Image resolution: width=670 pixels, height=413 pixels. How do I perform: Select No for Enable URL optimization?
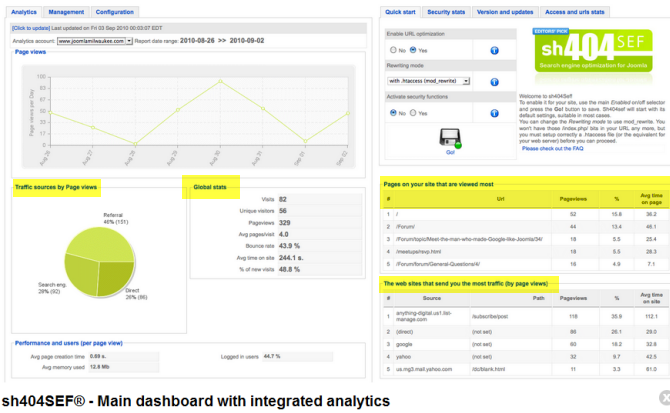tap(393, 50)
